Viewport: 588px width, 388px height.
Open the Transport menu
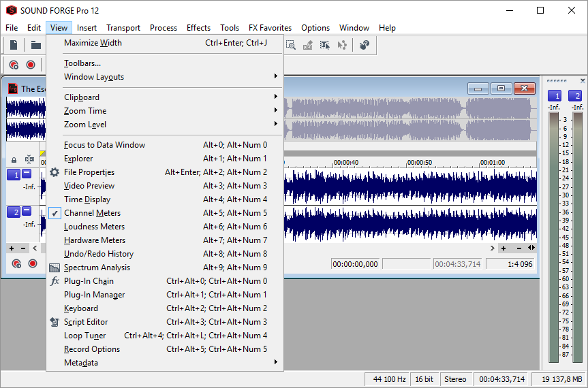pyautogui.click(x=123, y=28)
